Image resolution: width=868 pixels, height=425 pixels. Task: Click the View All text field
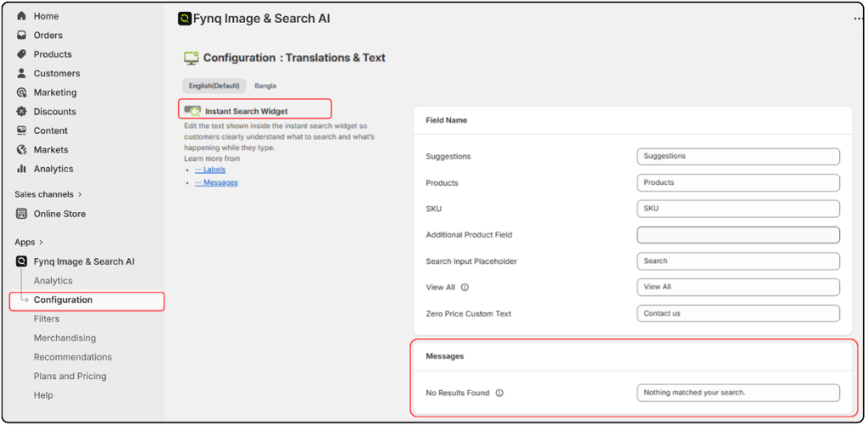(x=738, y=287)
